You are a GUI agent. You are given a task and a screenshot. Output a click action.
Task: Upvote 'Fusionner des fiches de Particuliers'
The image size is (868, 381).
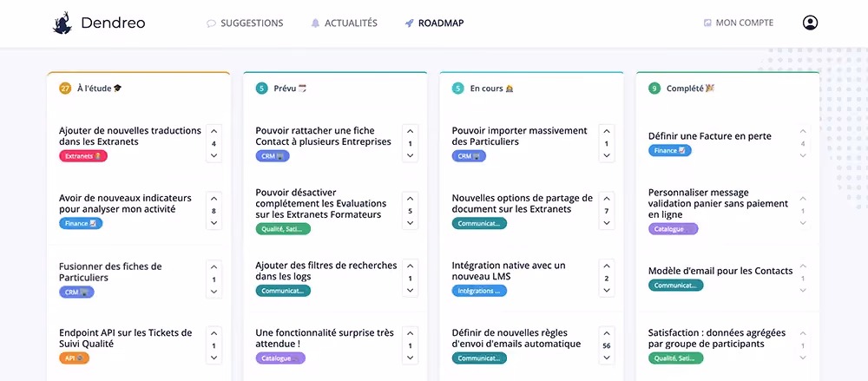point(214,267)
